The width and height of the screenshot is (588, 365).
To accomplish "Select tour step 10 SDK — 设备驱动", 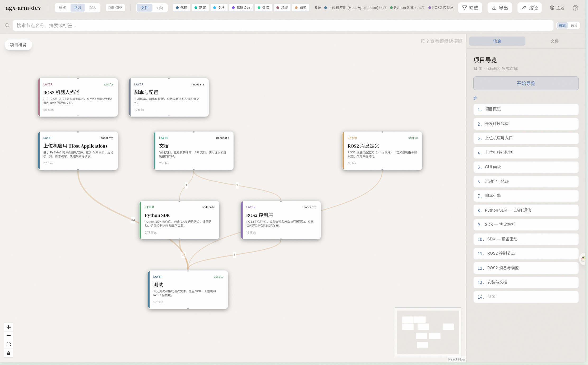I will (526, 239).
